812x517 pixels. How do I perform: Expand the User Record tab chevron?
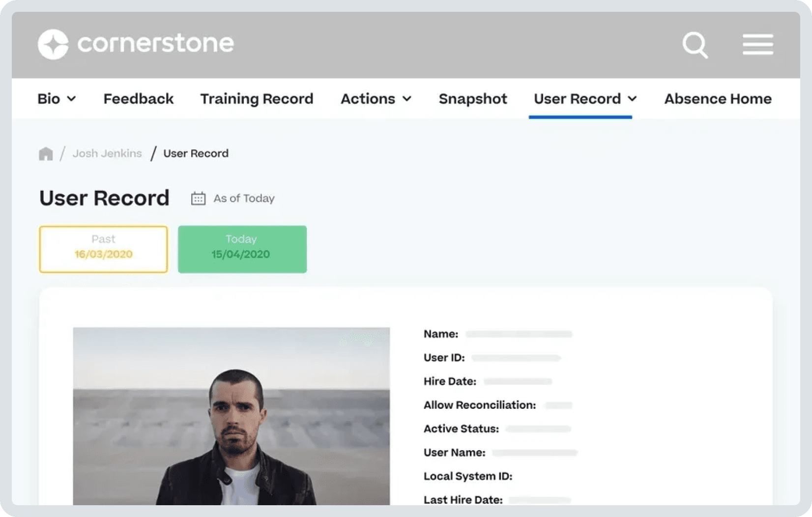633,99
